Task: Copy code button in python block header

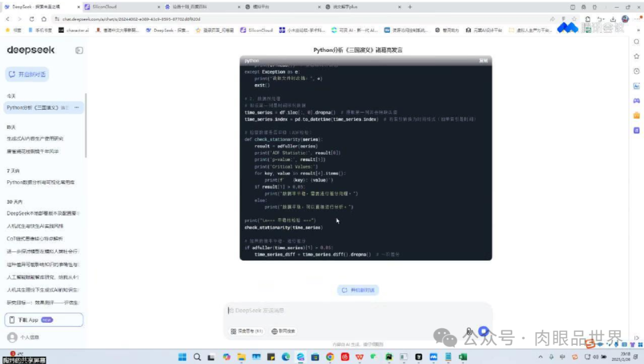Action: pos(484,61)
